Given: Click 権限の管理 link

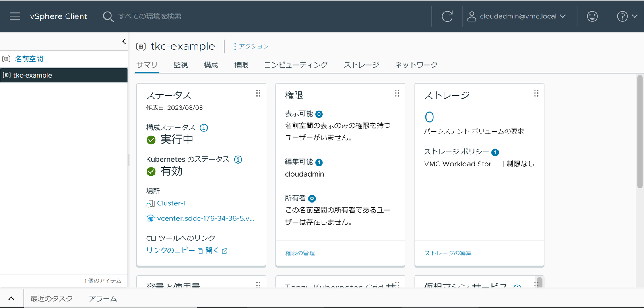Looking at the screenshot, I should 300,253.
